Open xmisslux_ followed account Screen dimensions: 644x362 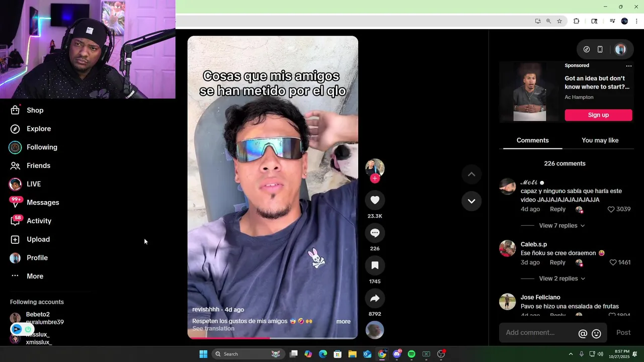[31, 338]
